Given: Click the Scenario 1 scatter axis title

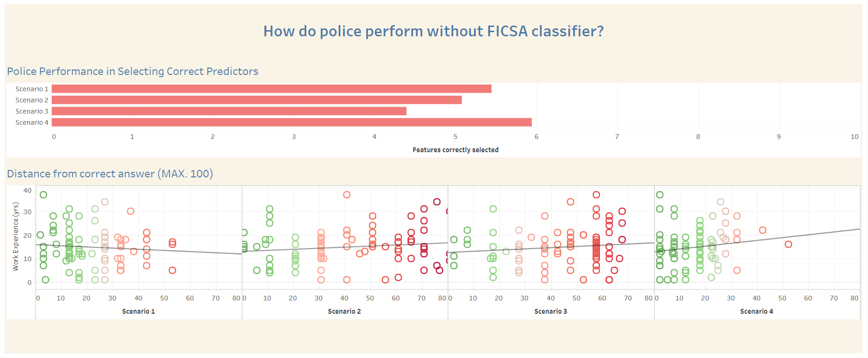Looking at the screenshot, I should pos(138,311).
